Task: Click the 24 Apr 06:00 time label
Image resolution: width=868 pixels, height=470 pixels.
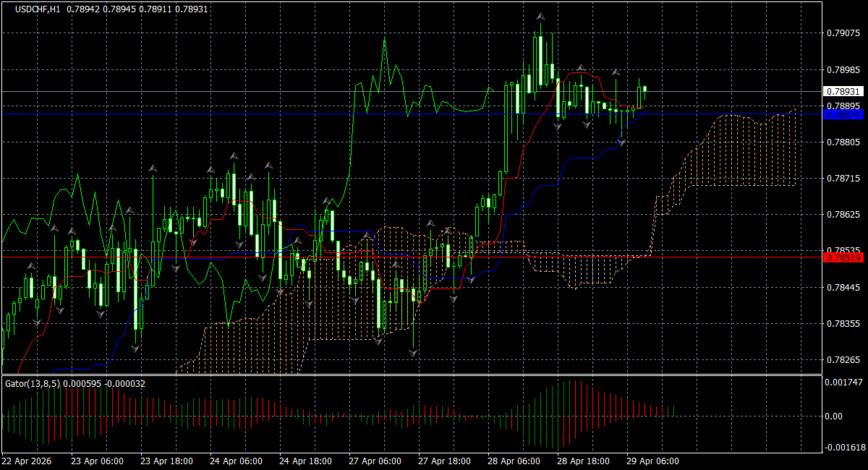Action: [236, 461]
